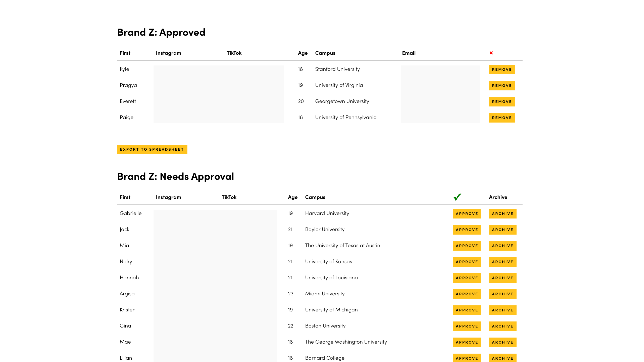Select the name 'Paige' in Approved table

pyautogui.click(x=126, y=117)
